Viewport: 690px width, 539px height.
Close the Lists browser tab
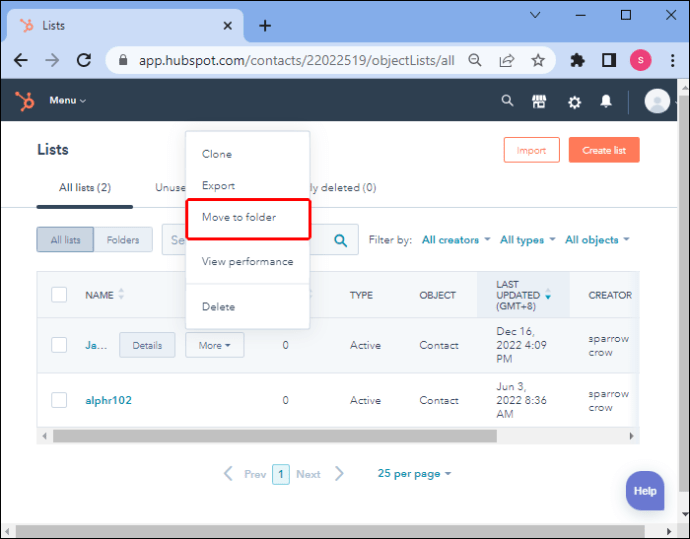tap(228, 26)
